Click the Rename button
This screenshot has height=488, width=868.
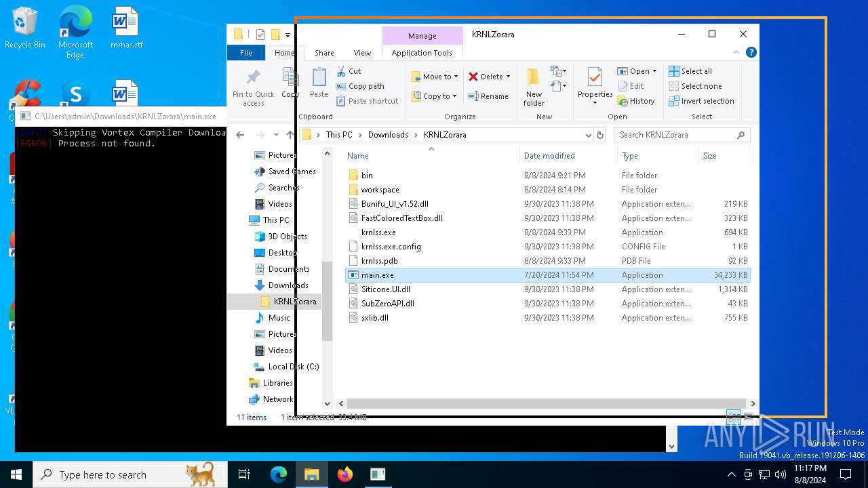pos(488,96)
